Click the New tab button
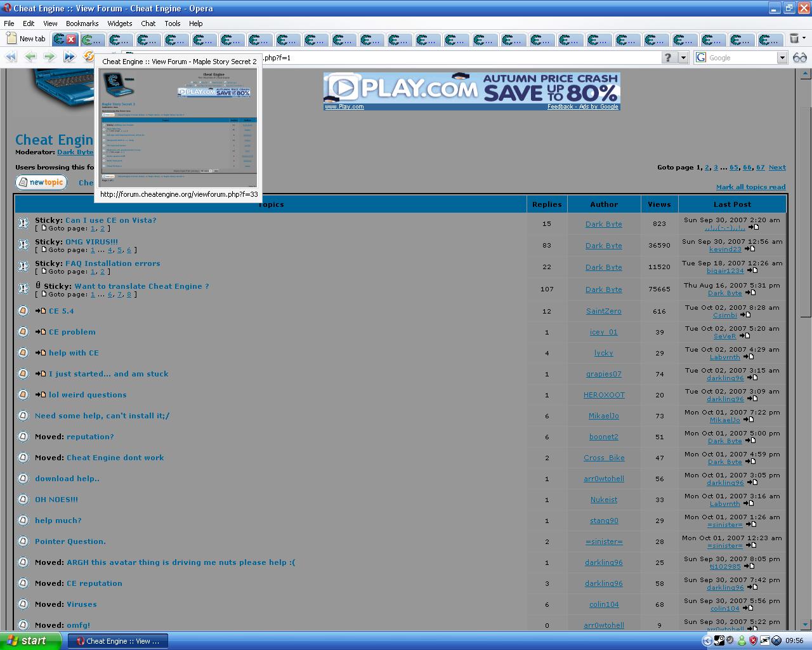 tap(26, 39)
